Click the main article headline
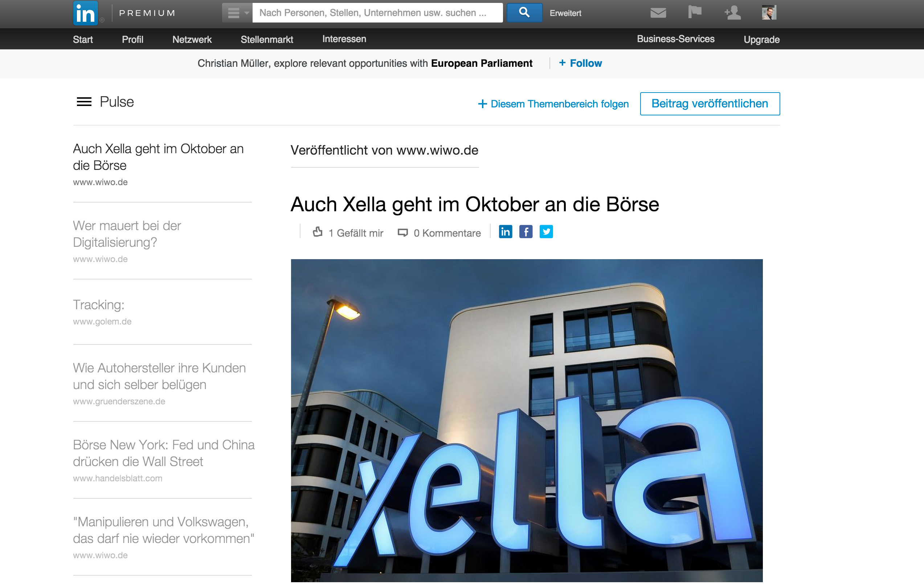The image size is (924, 588). coord(475,204)
